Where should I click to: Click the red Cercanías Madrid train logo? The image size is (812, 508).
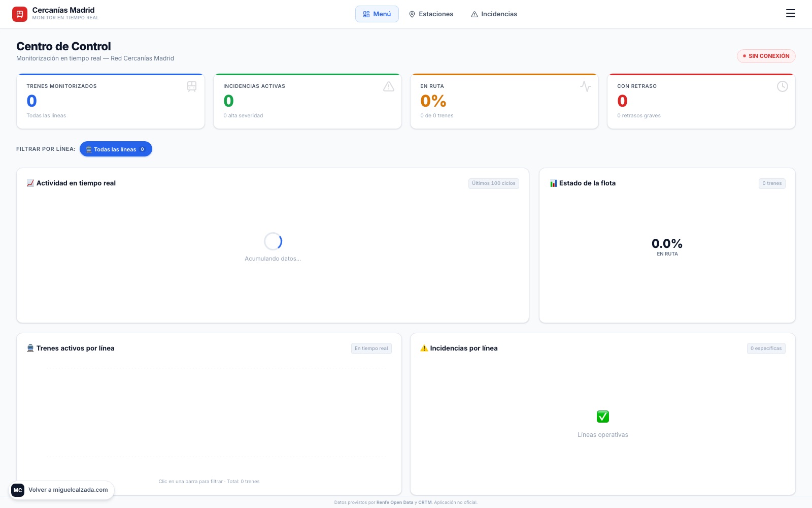pos(20,14)
